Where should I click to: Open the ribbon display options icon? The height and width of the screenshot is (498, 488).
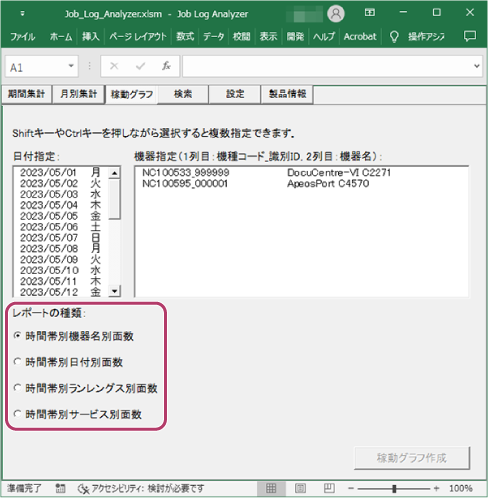(369, 13)
